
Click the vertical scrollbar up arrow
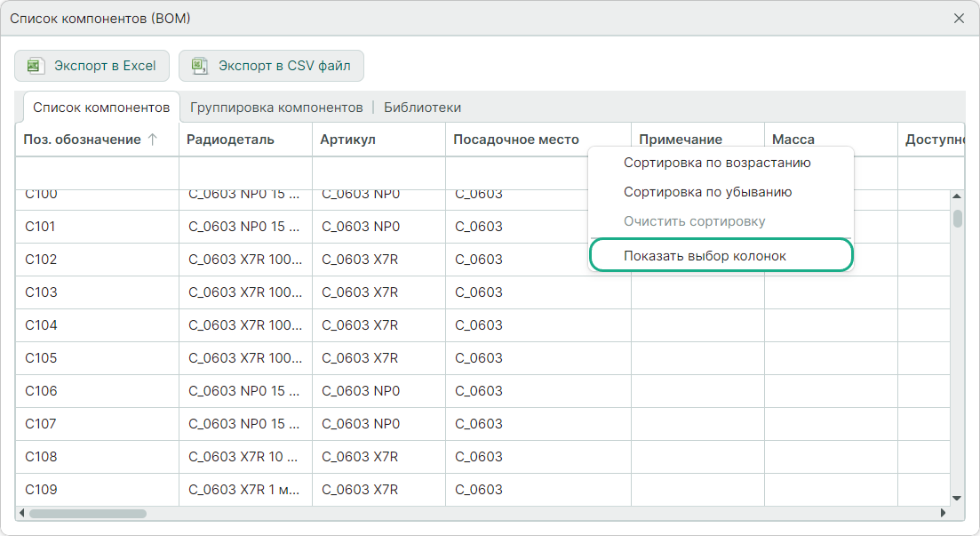click(x=957, y=196)
